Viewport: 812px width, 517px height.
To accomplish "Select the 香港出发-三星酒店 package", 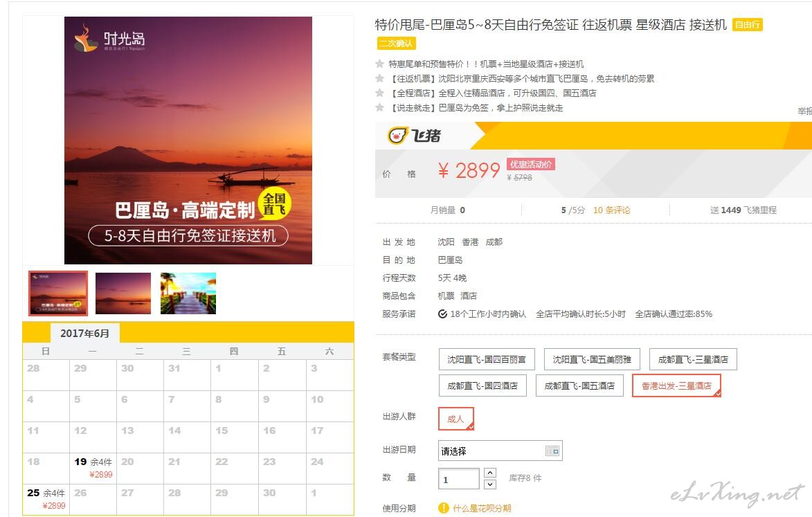I will [676, 386].
